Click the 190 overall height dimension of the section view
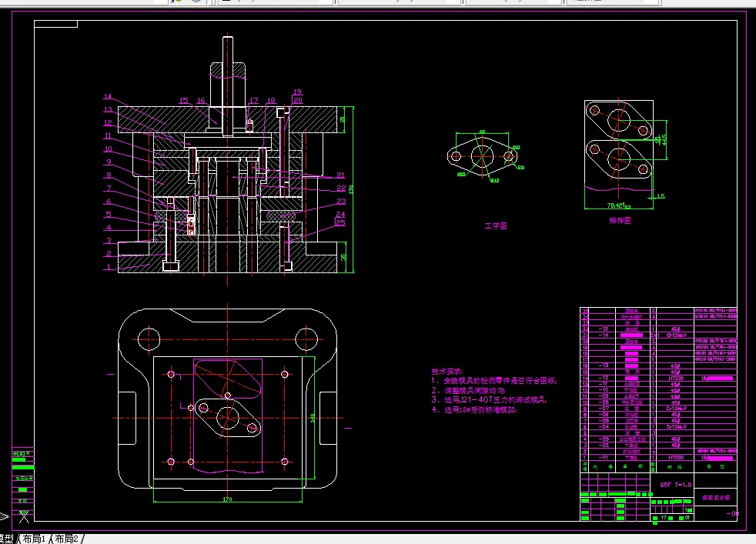The height and width of the screenshot is (544, 756). (351, 189)
